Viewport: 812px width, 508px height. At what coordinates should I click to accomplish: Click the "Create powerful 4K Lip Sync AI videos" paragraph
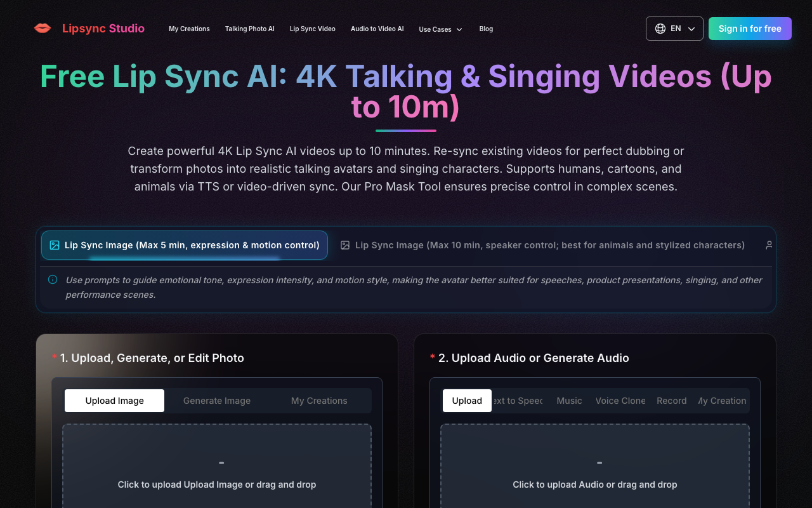(406, 169)
